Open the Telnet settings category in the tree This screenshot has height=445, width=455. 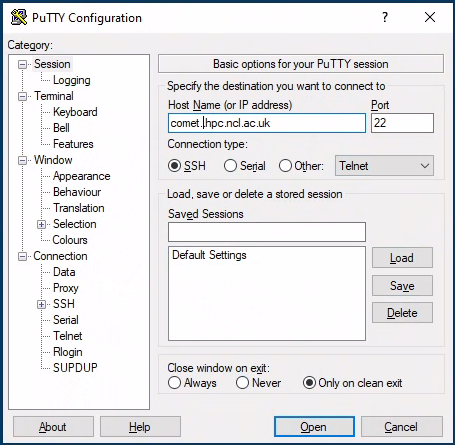[68, 336]
